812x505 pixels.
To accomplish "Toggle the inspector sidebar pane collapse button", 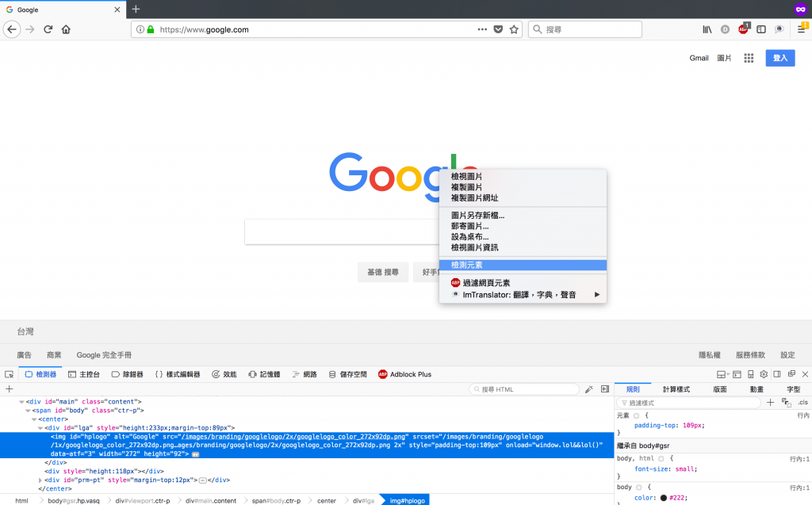I will 605,389.
